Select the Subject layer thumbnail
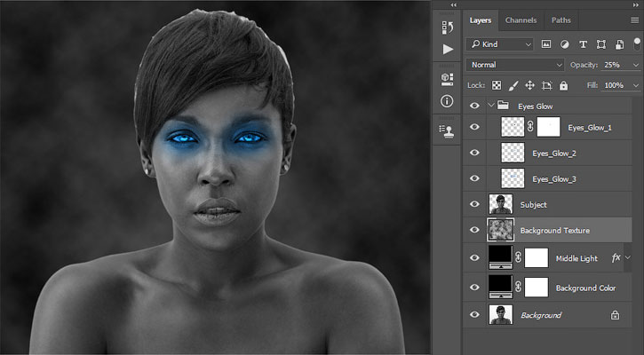 [501, 204]
